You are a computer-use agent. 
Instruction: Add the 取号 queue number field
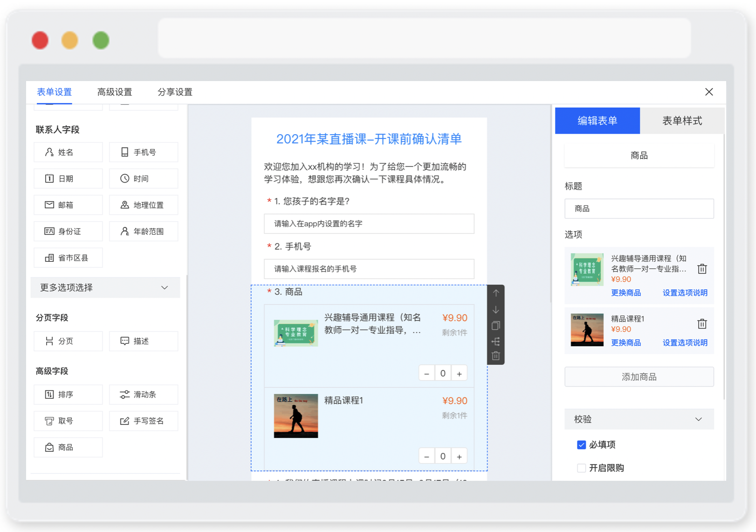click(68, 421)
